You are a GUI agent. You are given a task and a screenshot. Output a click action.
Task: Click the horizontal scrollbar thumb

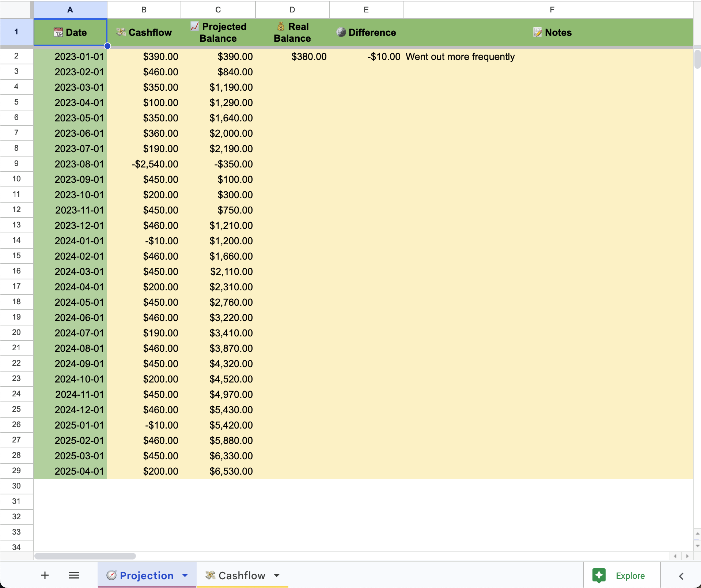[x=85, y=556]
